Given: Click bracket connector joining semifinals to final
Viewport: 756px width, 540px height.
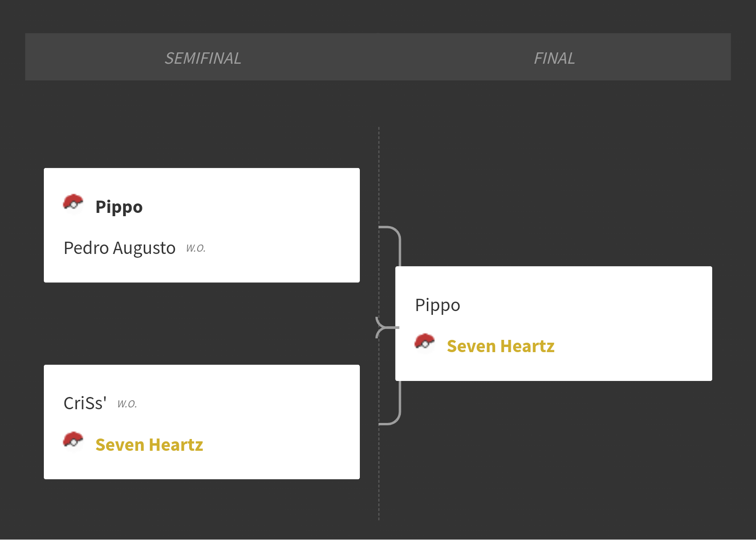Looking at the screenshot, I should tap(388, 327).
